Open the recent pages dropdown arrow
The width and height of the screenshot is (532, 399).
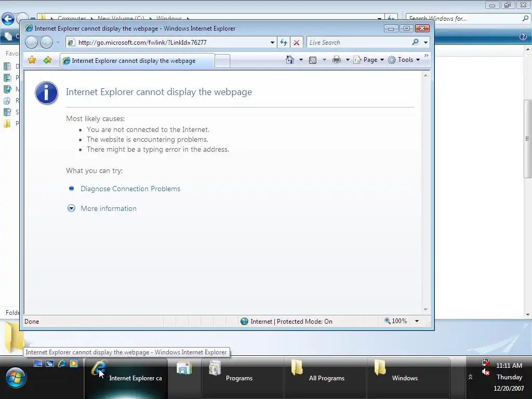click(x=58, y=43)
